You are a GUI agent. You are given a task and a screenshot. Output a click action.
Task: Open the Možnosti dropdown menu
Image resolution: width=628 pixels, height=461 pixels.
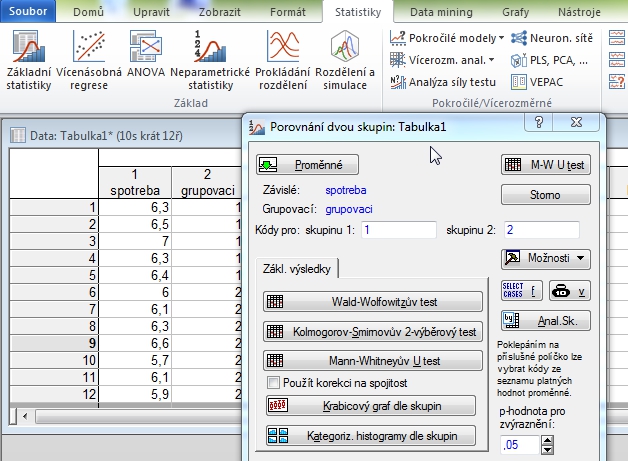click(x=545, y=258)
